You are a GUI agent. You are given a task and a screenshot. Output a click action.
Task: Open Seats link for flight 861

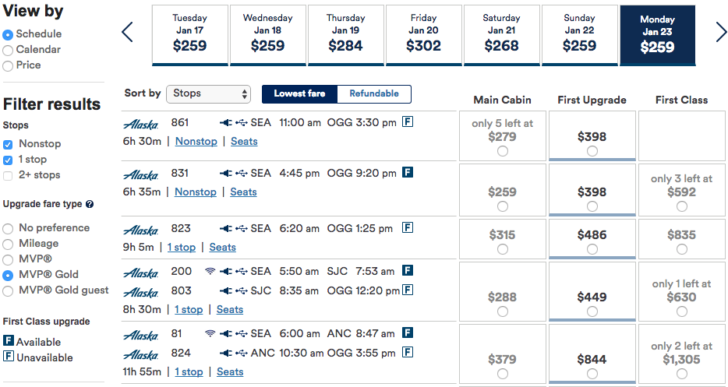244,142
